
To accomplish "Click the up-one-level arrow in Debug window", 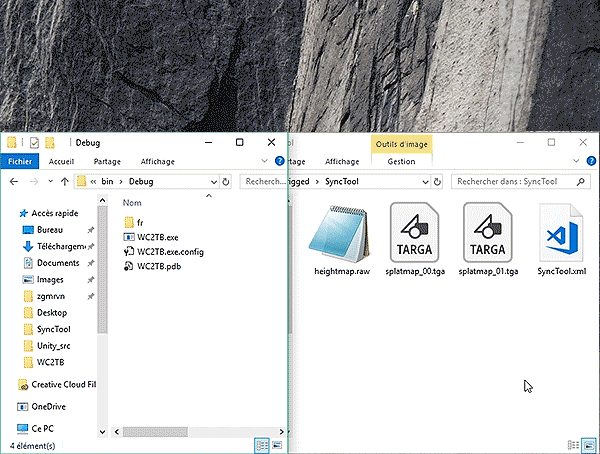I will 65,182.
